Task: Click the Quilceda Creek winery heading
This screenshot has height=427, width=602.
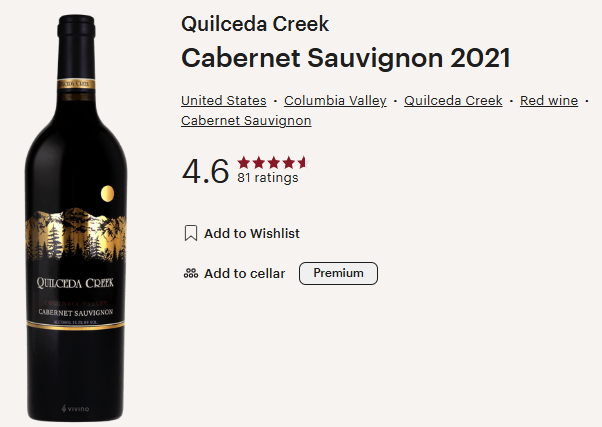Action: [x=255, y=24]
